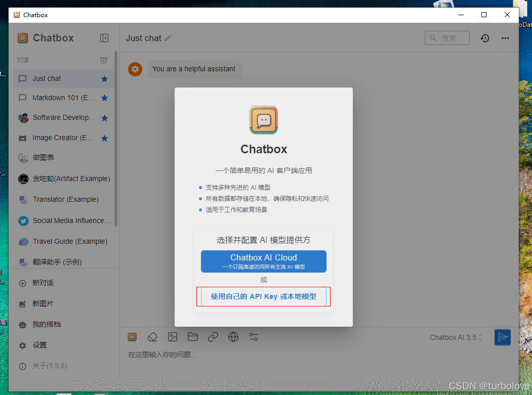Click the sidebar conversation list scrollbar
Viewport: 532px width, 395px height.
[116, 139]
